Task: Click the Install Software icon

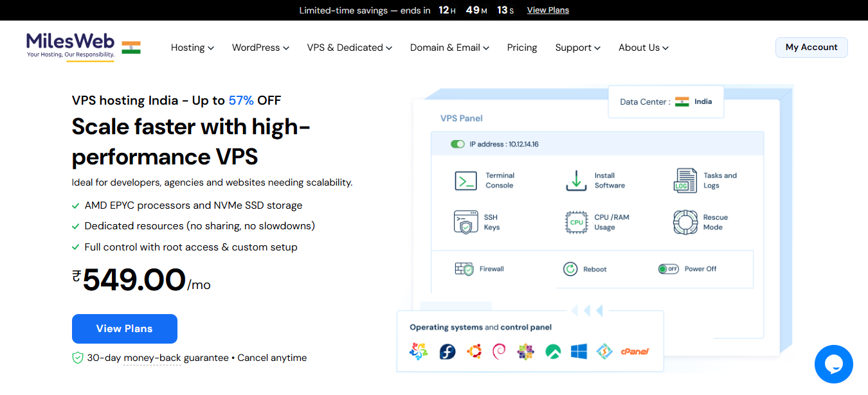Action: click(575, 180)
